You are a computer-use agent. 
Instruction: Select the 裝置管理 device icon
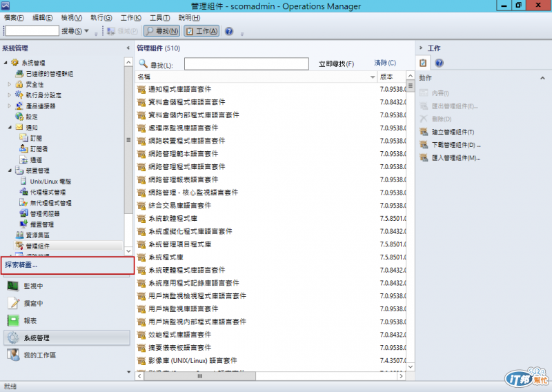(x=19, y=170)
